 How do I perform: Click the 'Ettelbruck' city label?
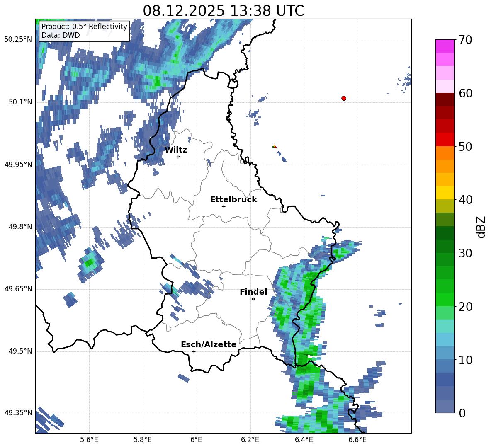click(233, 200)
